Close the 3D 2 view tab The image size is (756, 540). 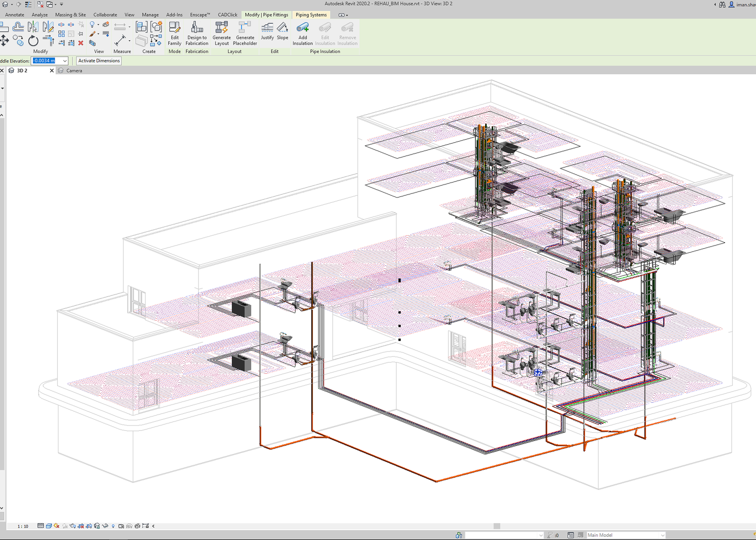coord(52,70)
